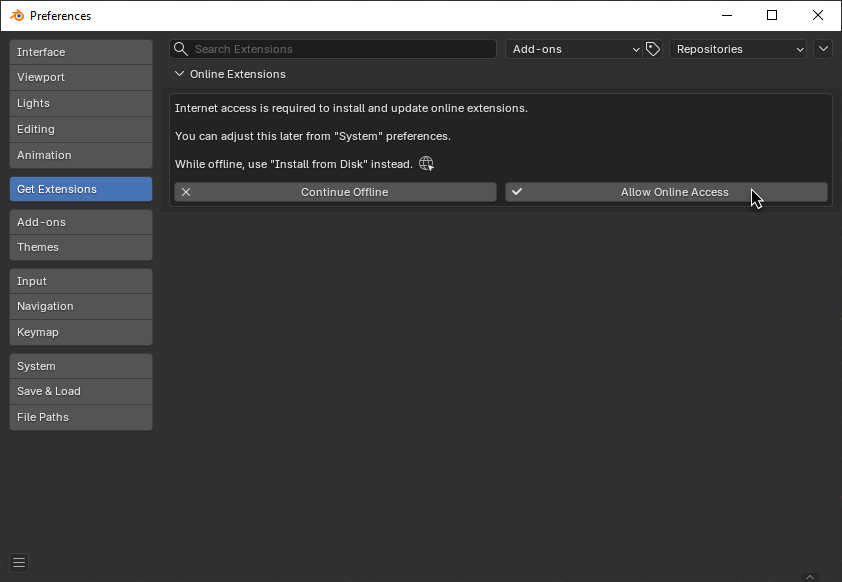The height and width of the screenshot is (582, 842).
Task: Select the File Paths tab
Action: pyautogui.click(x=81, y=417)
